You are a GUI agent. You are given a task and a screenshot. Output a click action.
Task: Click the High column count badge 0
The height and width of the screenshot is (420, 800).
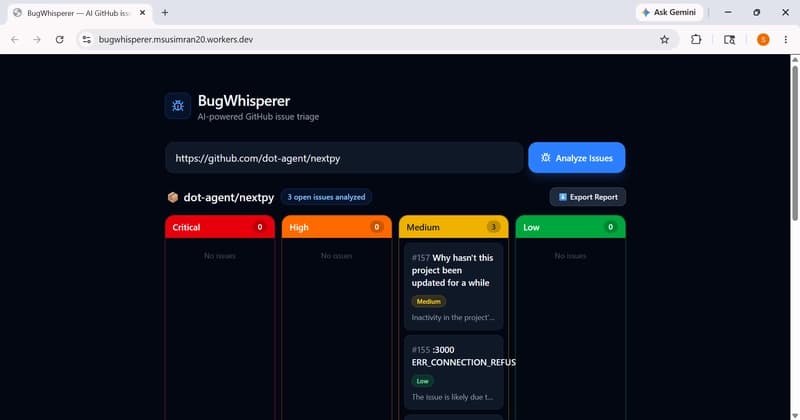(x=377, y=227)
